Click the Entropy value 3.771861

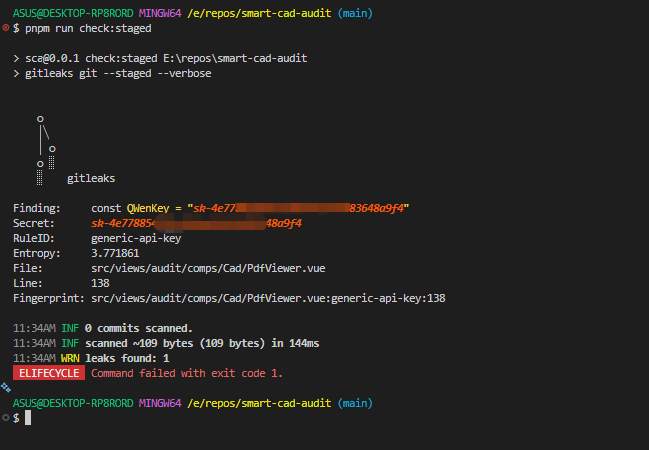tap(115, 253)
